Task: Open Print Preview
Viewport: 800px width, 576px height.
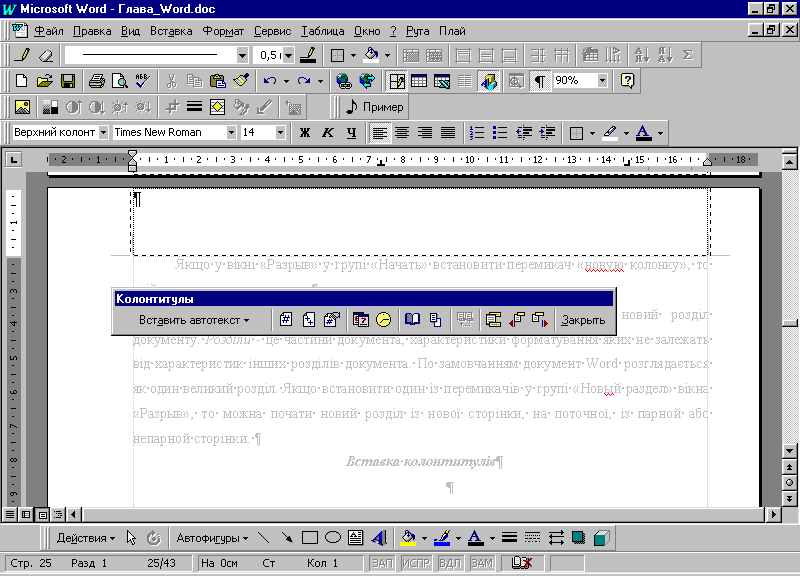Action: 119,81
